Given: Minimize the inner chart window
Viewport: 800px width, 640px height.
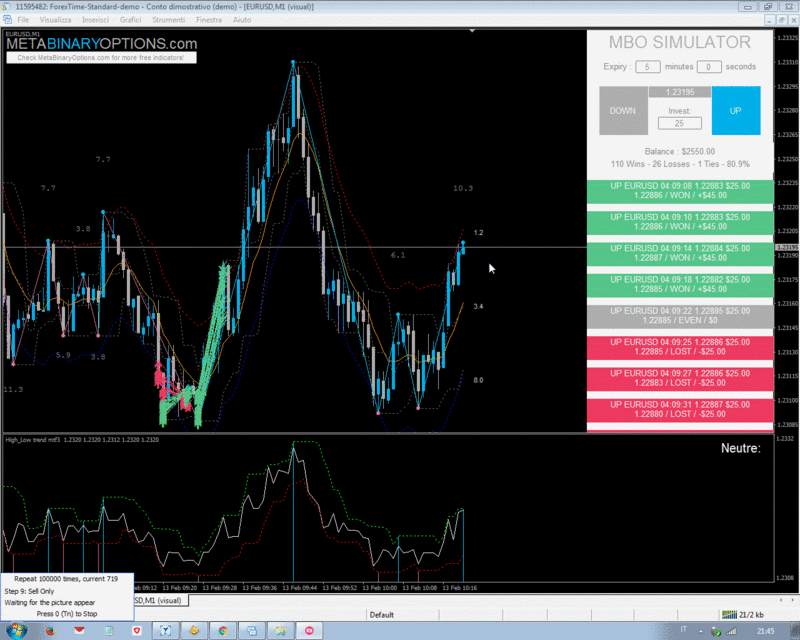Looking at the screenshot, I should click(770, 20).
